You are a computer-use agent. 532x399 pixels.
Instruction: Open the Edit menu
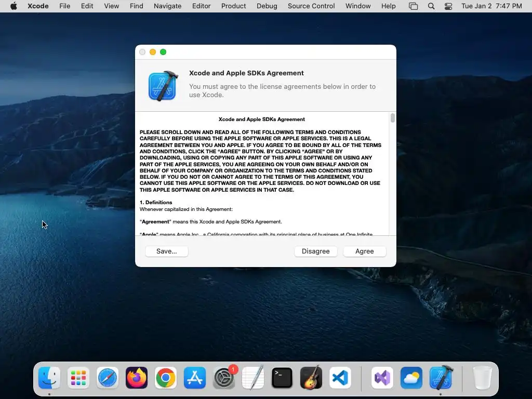click(x=87, y=6)
